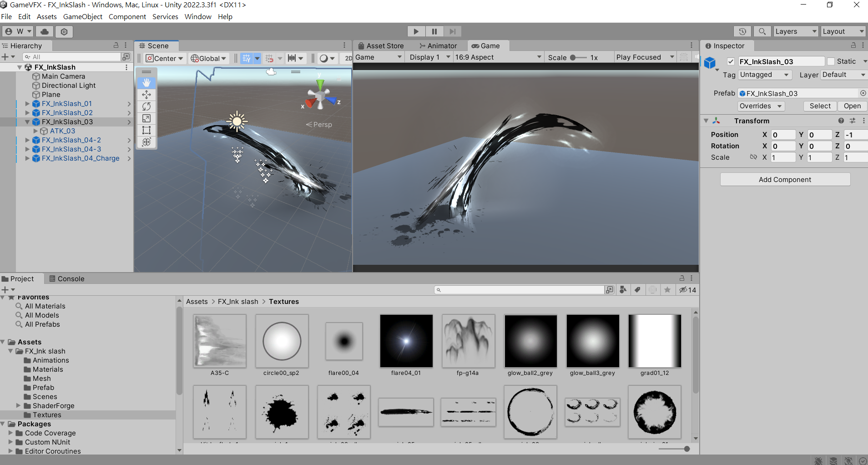
Task: Open the Layout dropdown
Action: 843,31
